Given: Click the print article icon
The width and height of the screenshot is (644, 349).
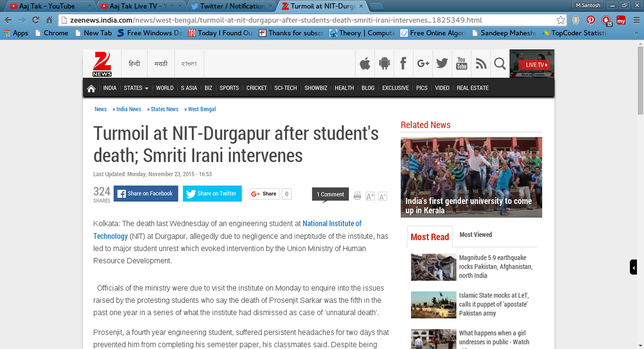Looking at the screenshot, I should tap(357, 196).
